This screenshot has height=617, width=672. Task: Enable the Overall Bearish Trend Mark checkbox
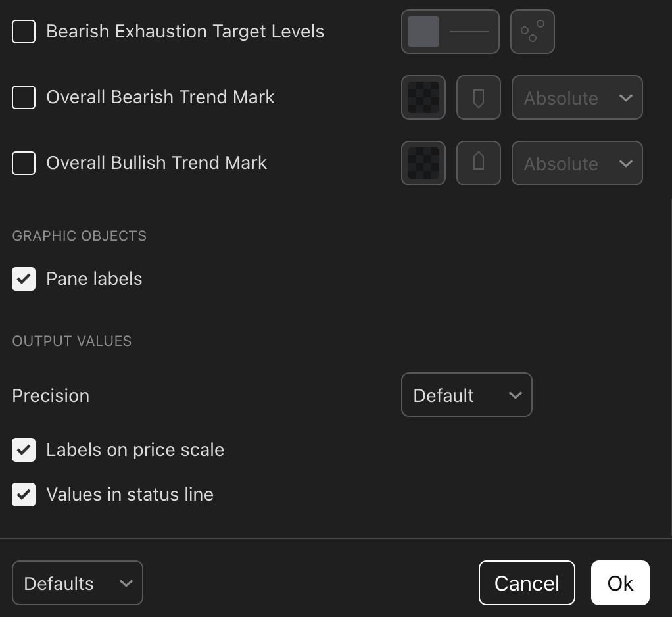[24, 97]
